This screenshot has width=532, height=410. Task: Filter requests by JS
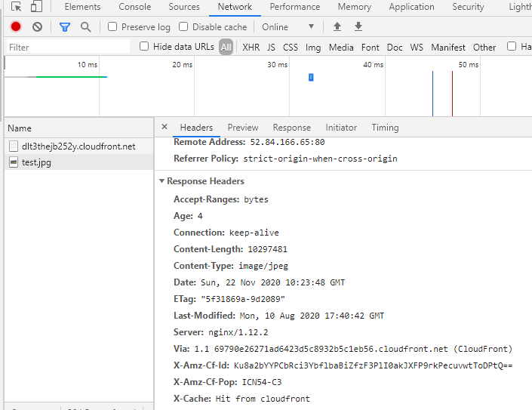[271, 47]
